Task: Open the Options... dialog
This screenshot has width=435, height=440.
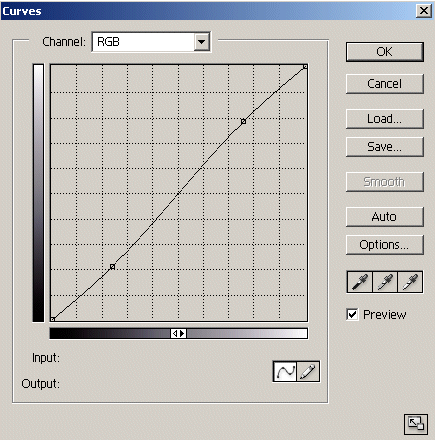Action: pyautogui.click(x=385, y=245)
